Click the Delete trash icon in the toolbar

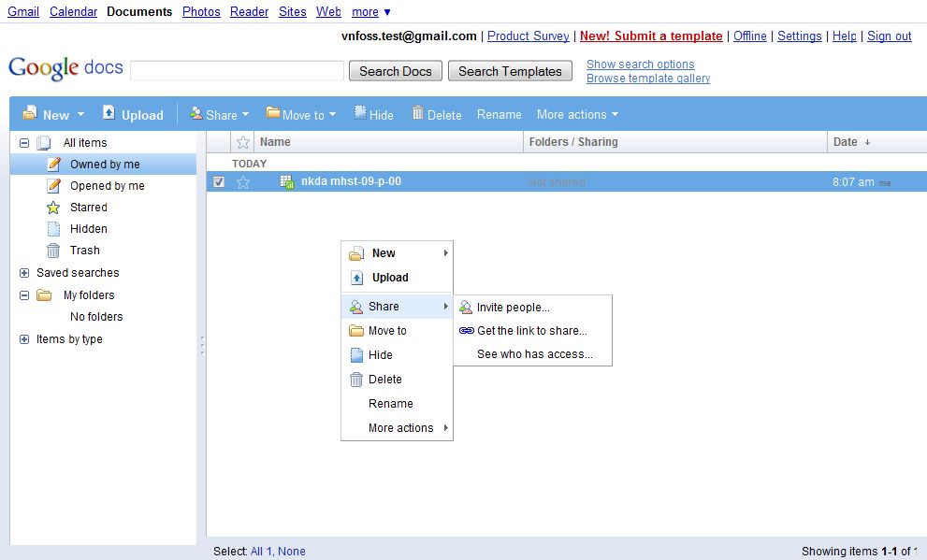pyautogui.click(x=417, y=113)
